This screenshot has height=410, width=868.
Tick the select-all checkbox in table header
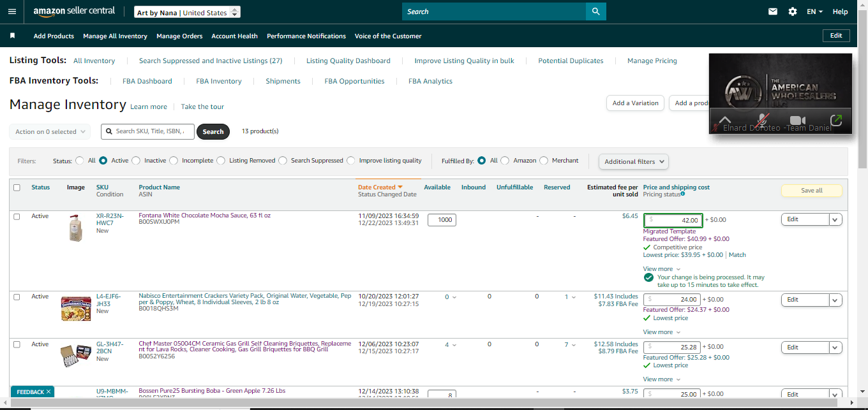coord(17,187)
